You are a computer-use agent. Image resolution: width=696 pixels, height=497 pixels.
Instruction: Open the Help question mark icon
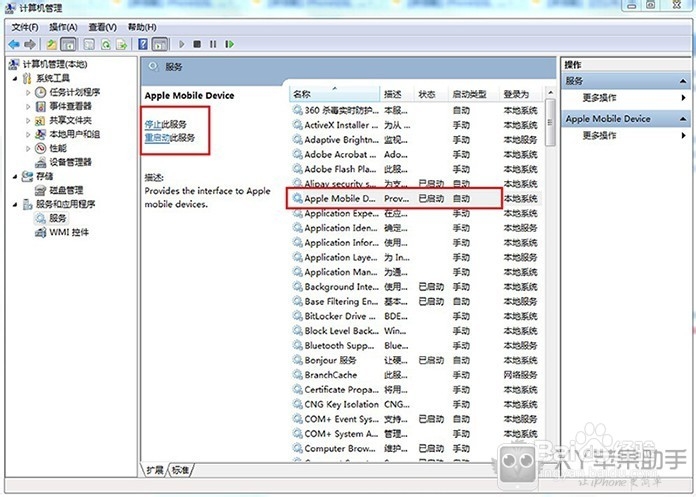143,44
